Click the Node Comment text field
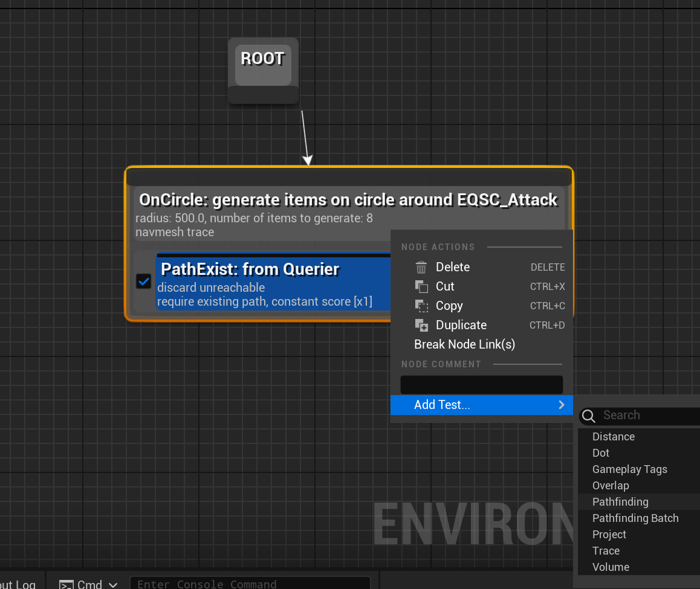 coord(481,385)
